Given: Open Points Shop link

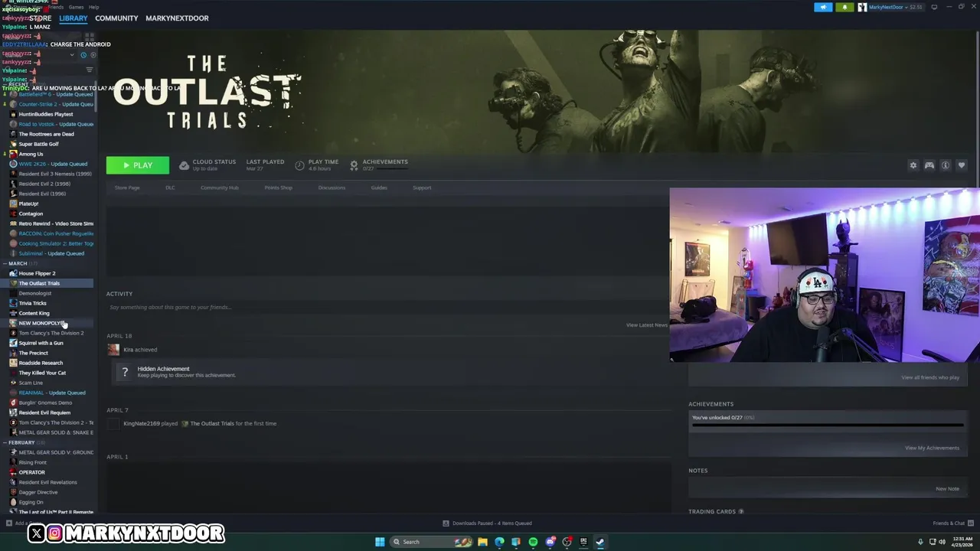Looking at the screenshot, I should click(x=278, y=187).
